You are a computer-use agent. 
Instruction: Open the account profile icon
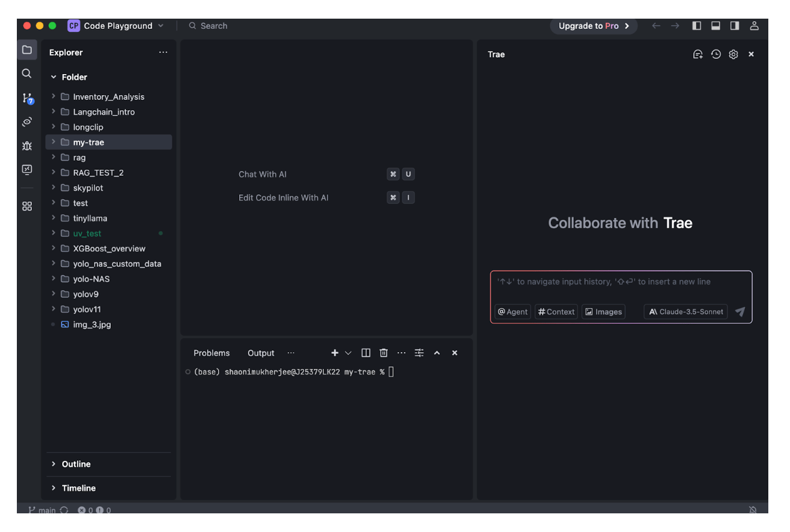(754, 26)
